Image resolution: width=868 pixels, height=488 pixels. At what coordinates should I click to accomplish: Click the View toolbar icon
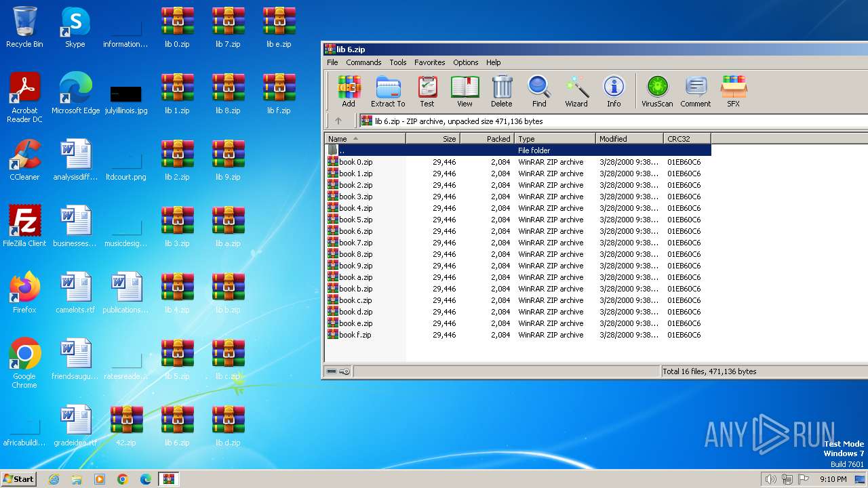465,91
